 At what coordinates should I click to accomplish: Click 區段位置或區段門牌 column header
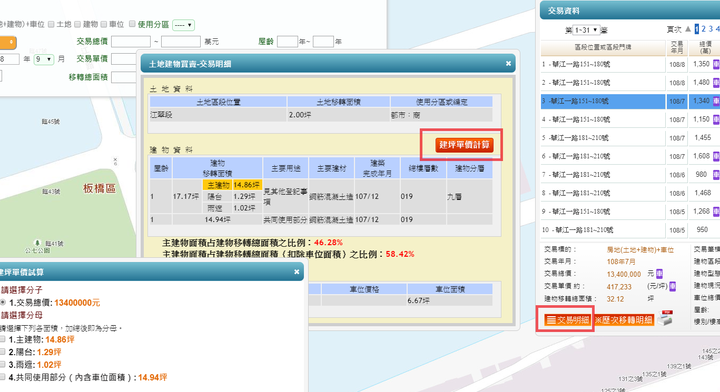603,47
